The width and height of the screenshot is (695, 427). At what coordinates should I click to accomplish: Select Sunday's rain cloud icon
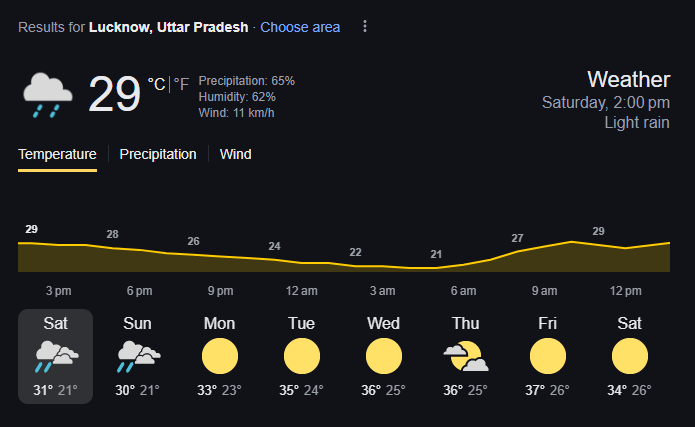tap(137, 356)
